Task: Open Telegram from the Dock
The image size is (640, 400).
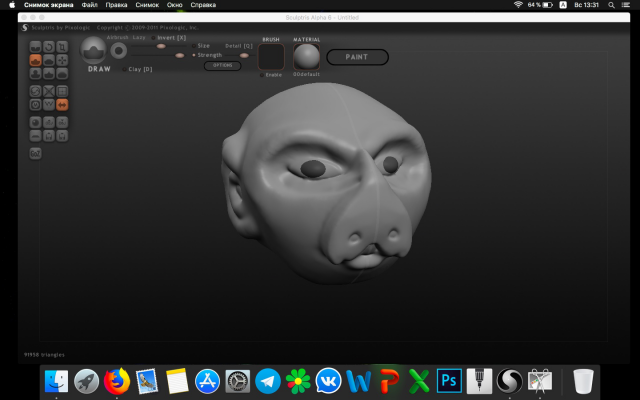Action: [268, 381]
